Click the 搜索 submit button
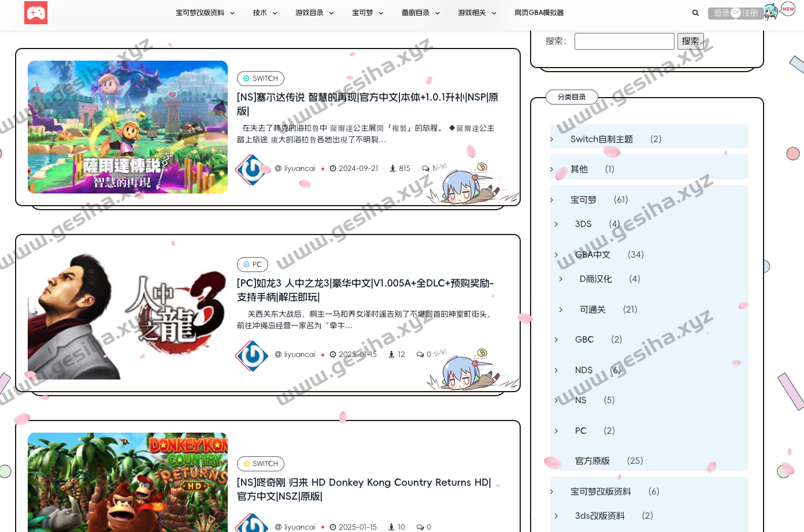Viewport: 804px width, 532px height. click(x=690, y=41)
